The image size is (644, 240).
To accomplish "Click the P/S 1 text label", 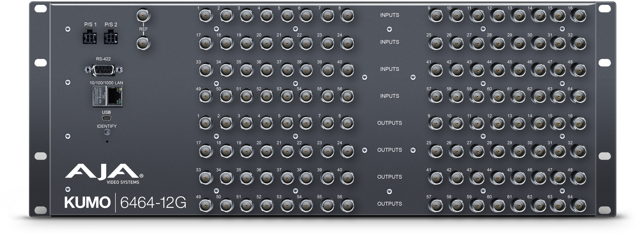I will 90,25.
